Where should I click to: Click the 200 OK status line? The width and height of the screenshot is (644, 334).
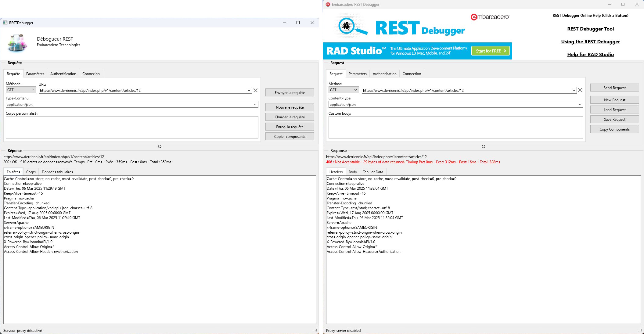(87, 162)
